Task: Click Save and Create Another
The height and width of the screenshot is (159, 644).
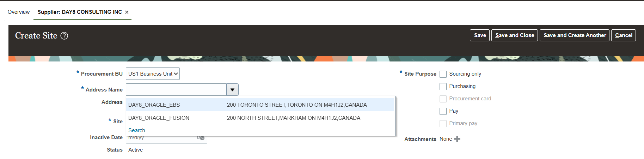Action: 575,35
